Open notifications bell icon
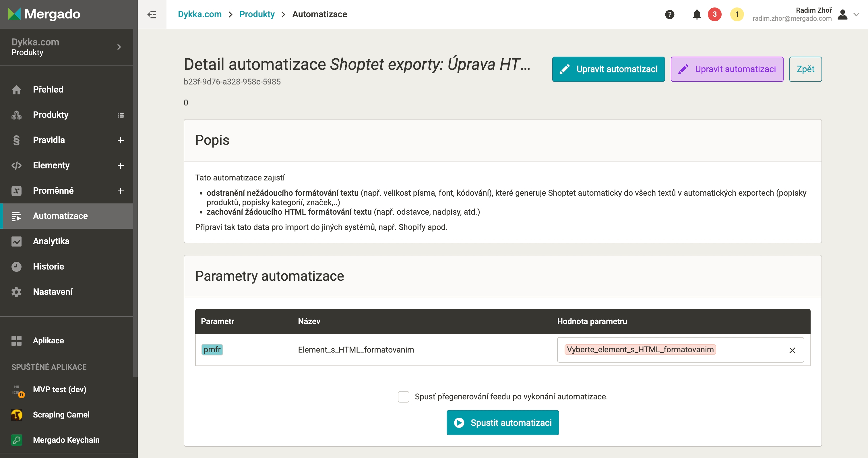The width and height of the screenshot is (868, 458). 697,14
